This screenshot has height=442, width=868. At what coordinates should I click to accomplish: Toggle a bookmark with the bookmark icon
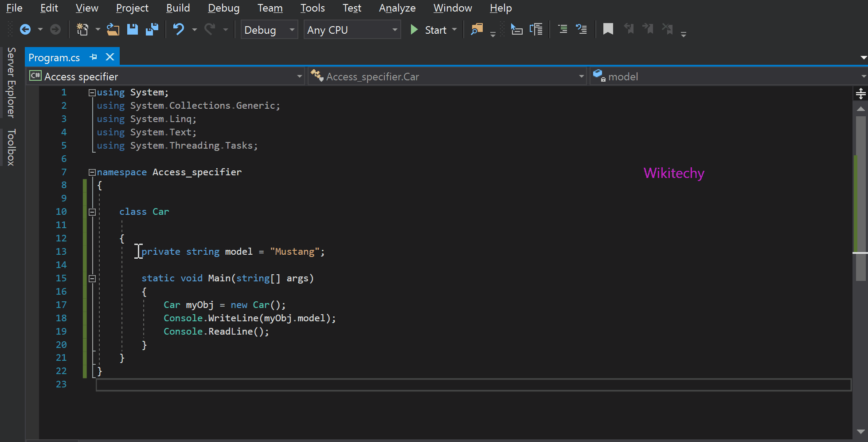click(608, 30)
